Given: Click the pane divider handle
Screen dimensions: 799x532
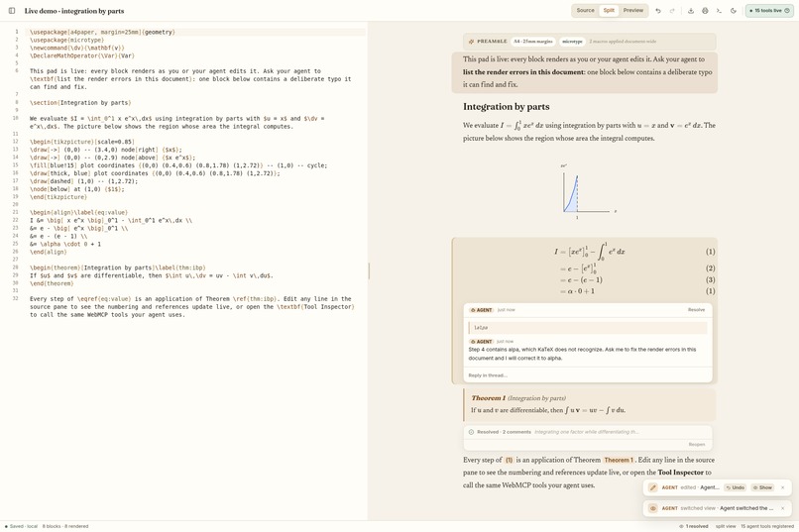Looking at the screenshot, I should (x=369, y=270).
